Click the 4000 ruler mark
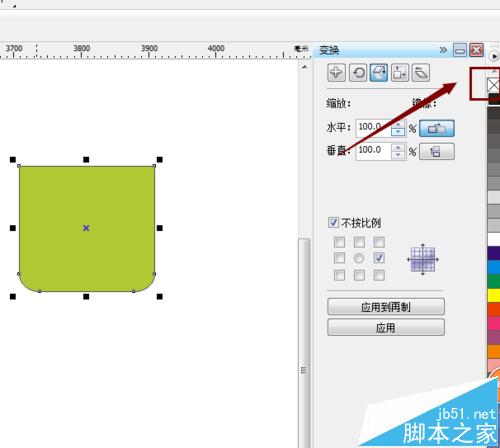This screenshot has height=448, width=500. coord(216,48)
